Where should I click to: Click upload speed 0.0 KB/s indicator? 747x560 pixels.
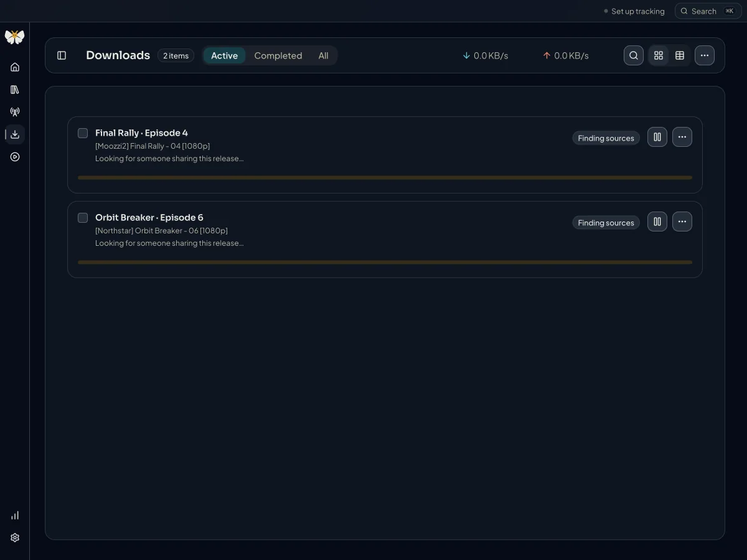[566, 55]
